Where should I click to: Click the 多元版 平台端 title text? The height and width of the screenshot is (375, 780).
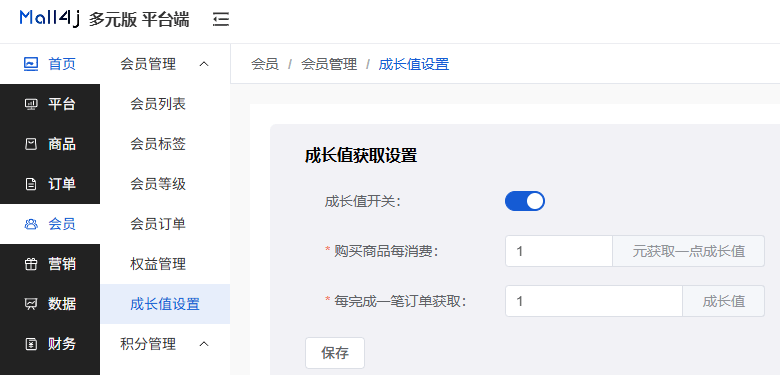point(139,19)
